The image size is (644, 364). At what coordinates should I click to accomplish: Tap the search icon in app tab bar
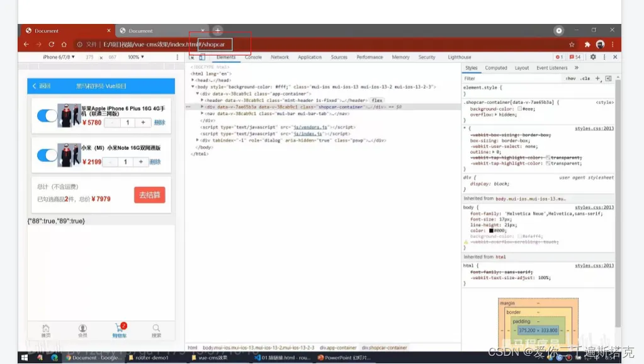[156, 331]
